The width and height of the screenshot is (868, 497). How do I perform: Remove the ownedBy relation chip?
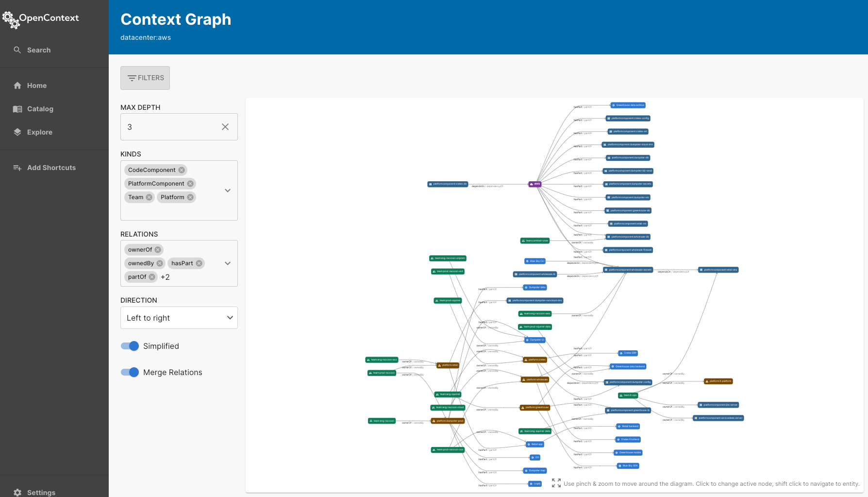point(160,263)
